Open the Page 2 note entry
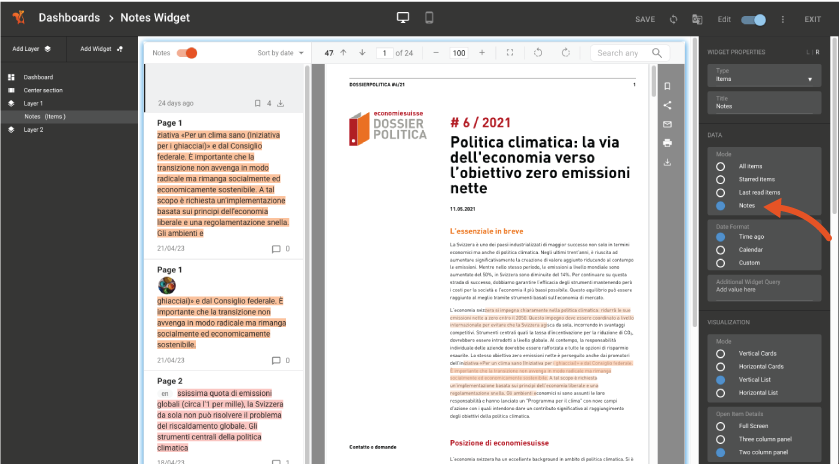 point(224,417)
